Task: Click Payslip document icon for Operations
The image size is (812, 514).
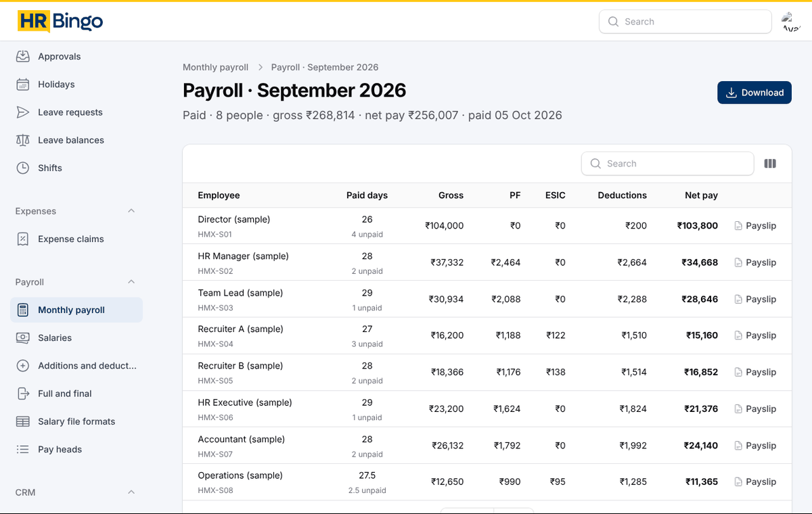Action: point(738,482)
